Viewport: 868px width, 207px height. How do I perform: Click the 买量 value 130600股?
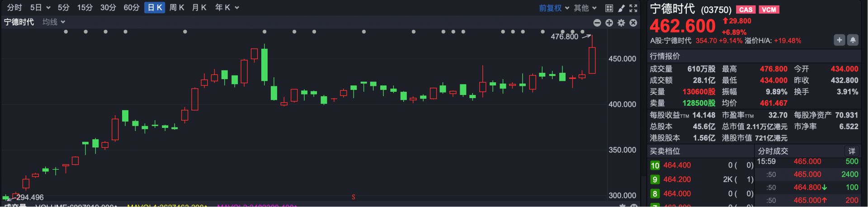point(698,92)
